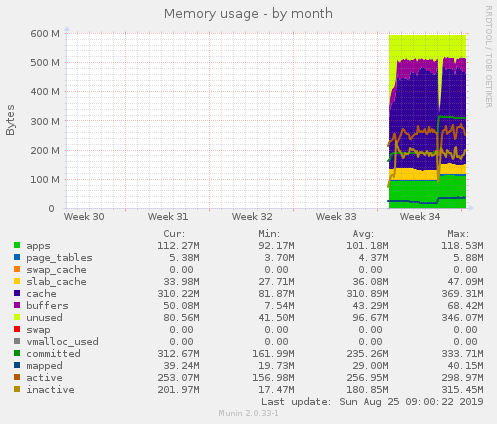Click the orange swap_cache legend swatch
Viewport: 497px width, 424px height.
[17, 269]
